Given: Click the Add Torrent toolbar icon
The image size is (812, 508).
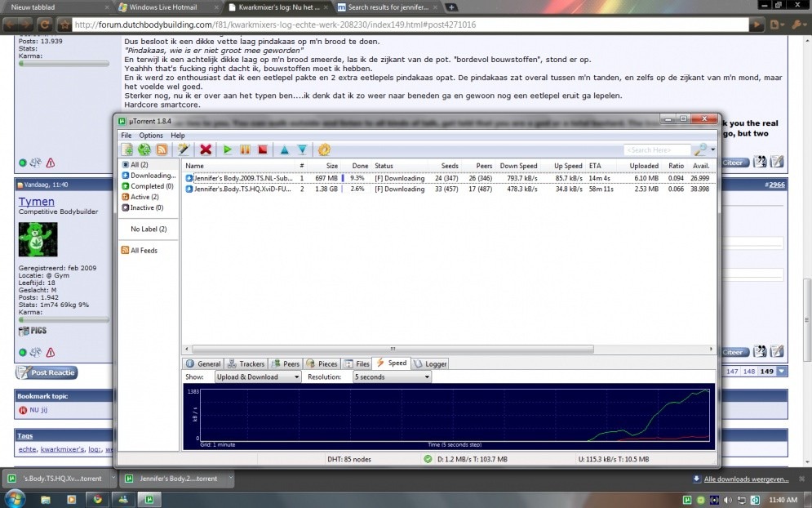Looking at the screenshot, I should pos(127,149).
